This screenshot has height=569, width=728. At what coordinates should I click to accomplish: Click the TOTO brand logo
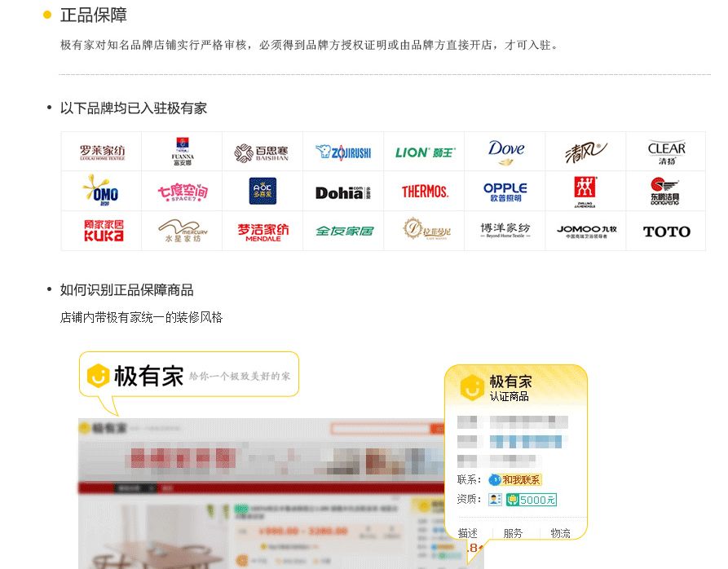[x=666, y=232]
